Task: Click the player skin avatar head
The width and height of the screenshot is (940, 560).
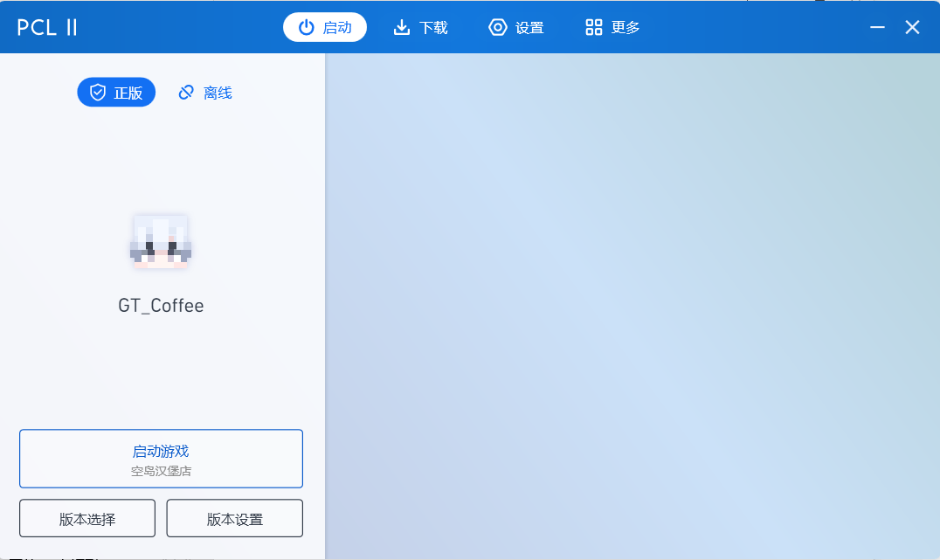Action: coord(161,242)
